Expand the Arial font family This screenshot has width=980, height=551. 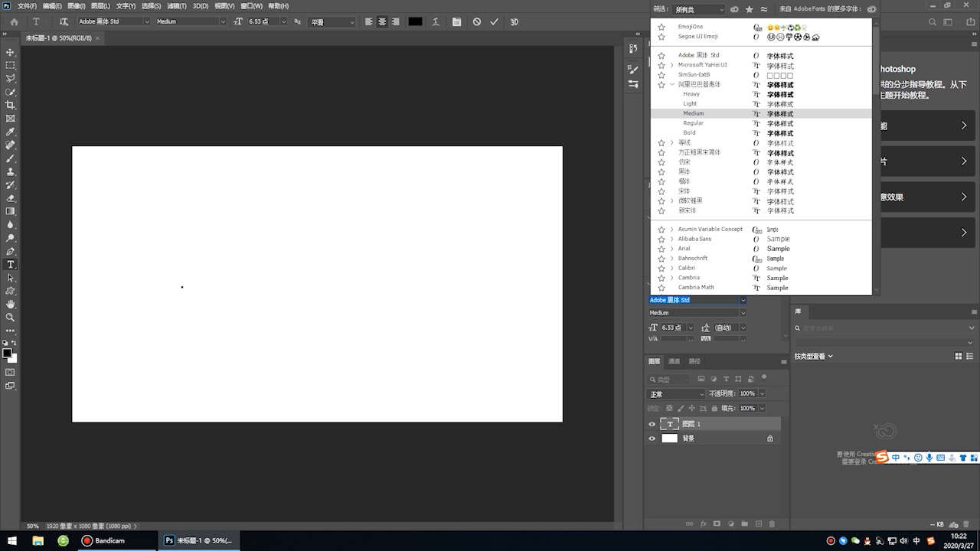(x=671, y=249)
